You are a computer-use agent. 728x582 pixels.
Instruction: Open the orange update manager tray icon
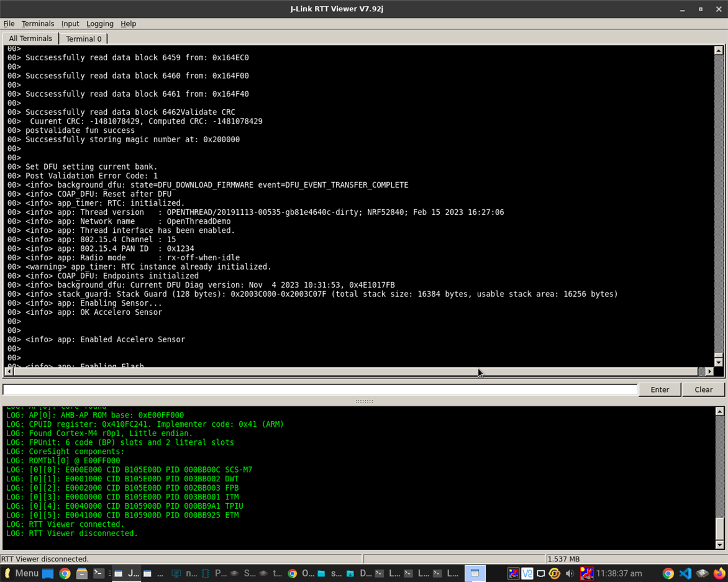tap(554, 574)
